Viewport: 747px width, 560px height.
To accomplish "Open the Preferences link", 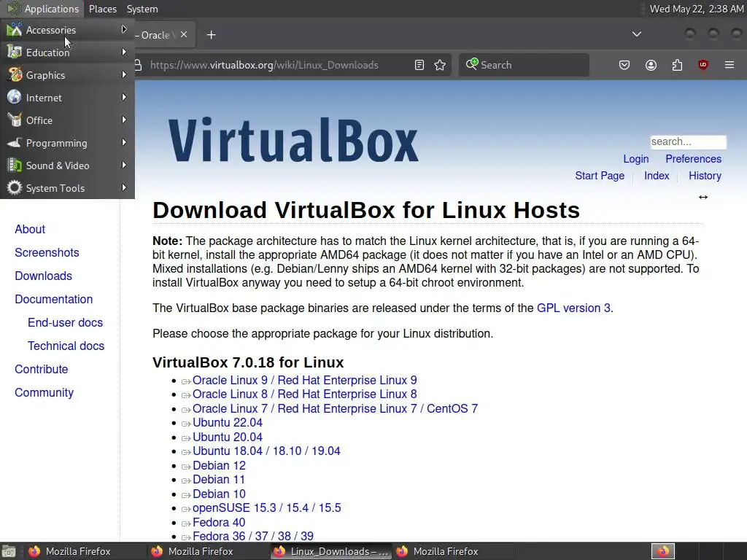I will tap(693, 158).
